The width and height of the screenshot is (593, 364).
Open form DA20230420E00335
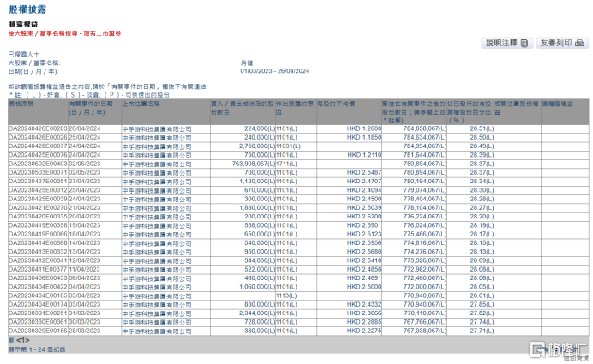tap(38, 217)
